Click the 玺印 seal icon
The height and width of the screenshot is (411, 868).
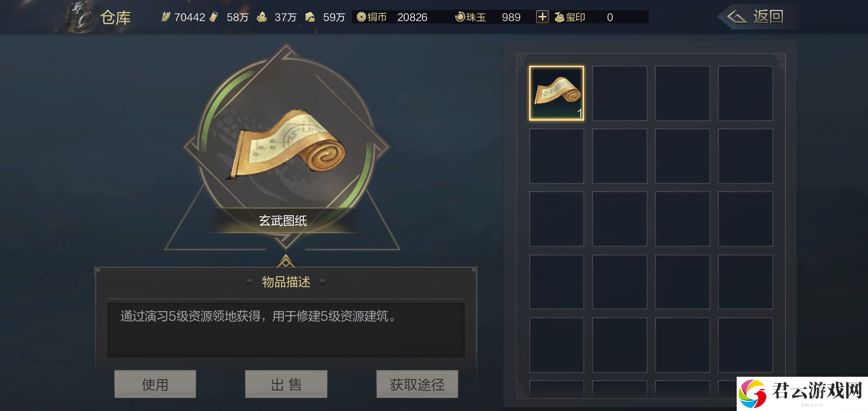tap(559, 17)
